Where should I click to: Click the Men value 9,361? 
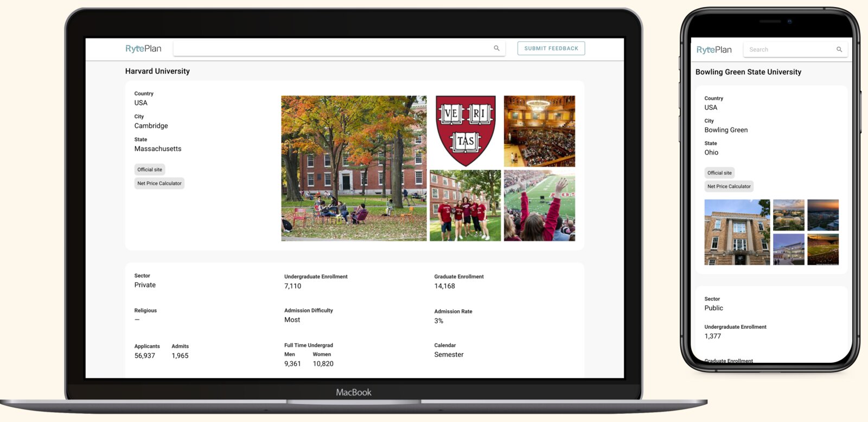(292, 364)
